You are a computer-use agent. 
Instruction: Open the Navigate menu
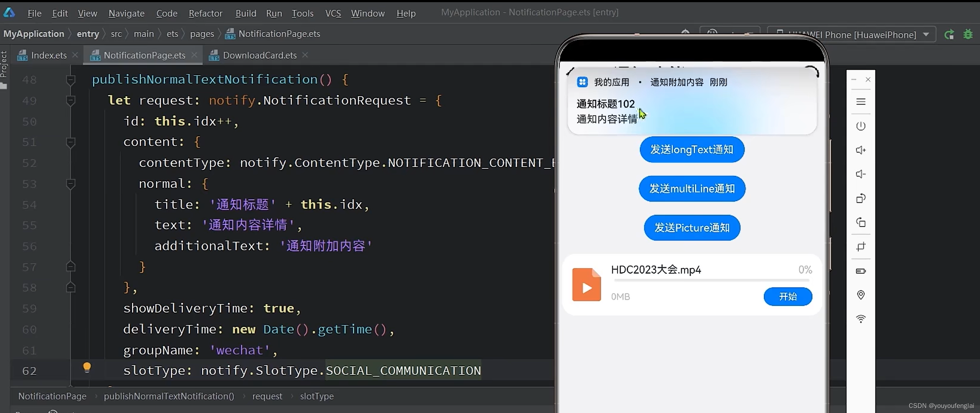click(x=126, y=13)
